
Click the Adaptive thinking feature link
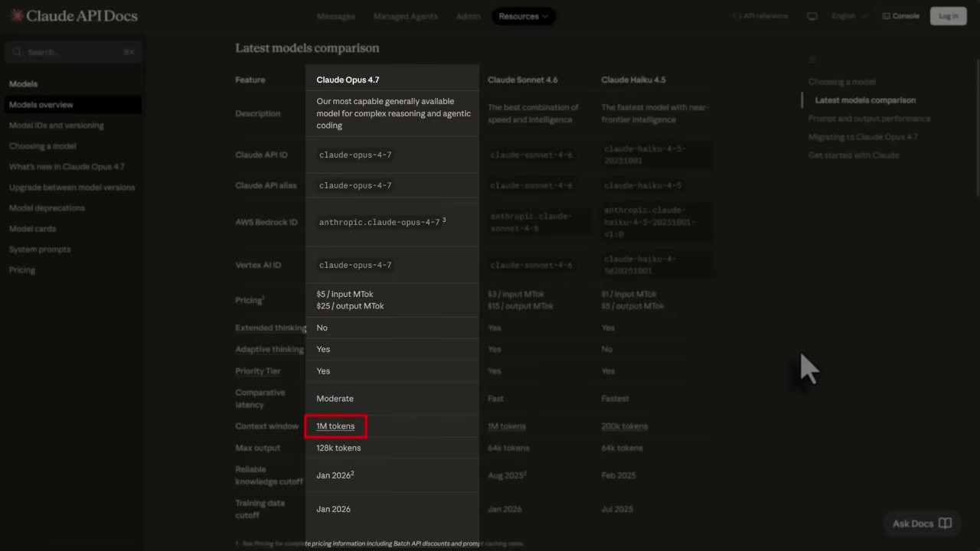tap(269, 350)
